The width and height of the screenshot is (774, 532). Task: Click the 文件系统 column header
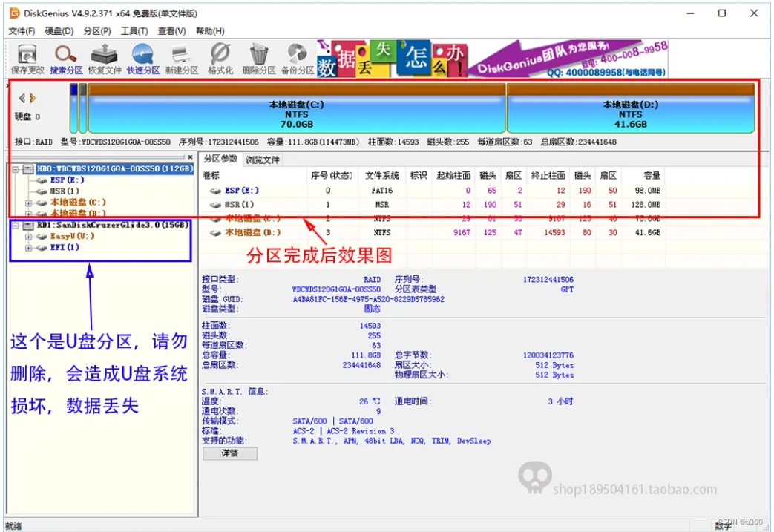(382, 176)
